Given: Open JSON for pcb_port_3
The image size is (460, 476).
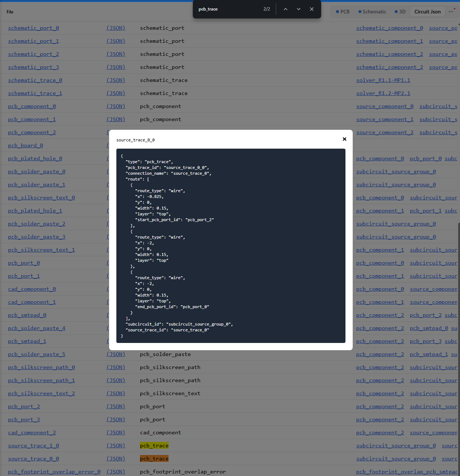Looking at the screenshot, I should pos(116,419).
